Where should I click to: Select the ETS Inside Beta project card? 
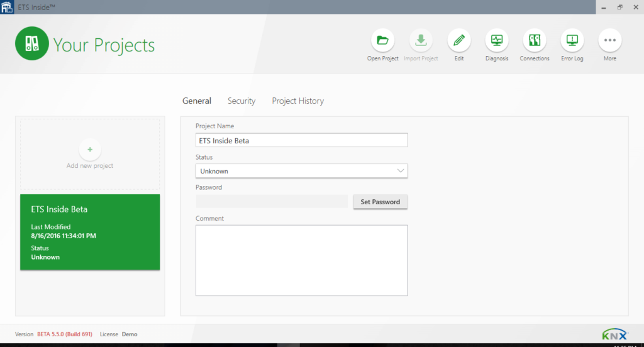pyautogui.click(x=90, y=232)
